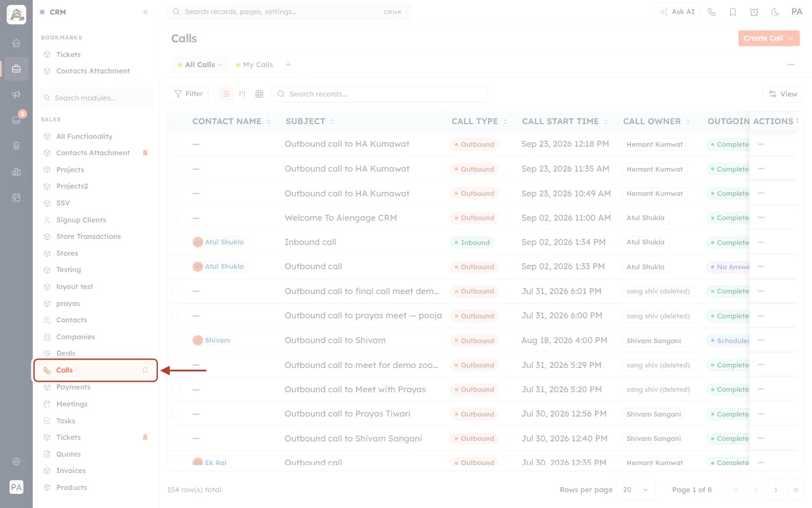Click the Search records field
This screenshot has height=508, width=812.
[x=379, y=94]
